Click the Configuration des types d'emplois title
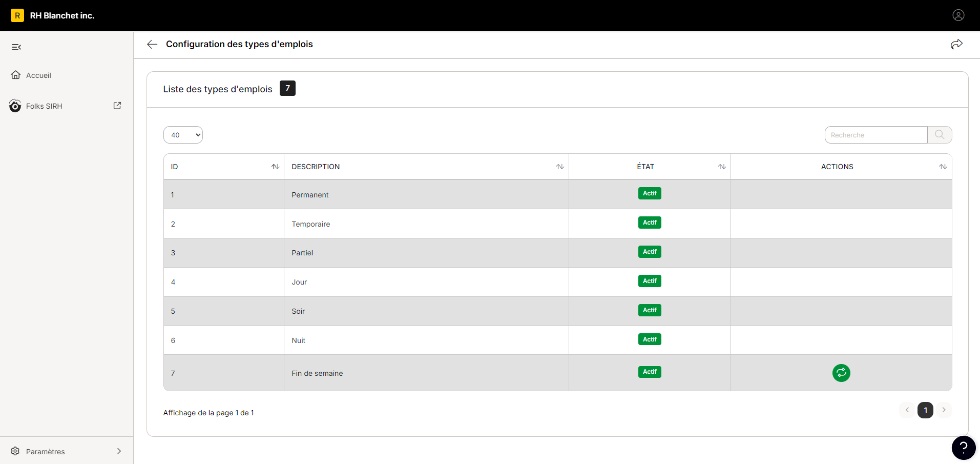Image resolution: width=980 pixels, height=464 pixels. (239, 44)
